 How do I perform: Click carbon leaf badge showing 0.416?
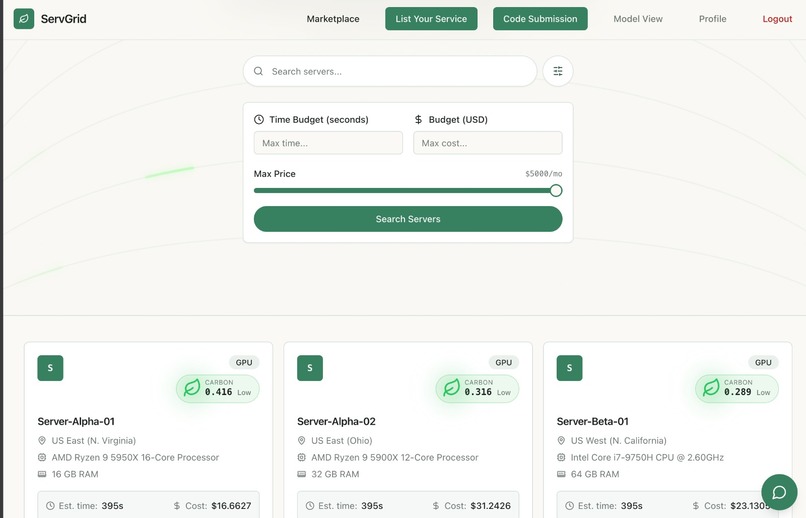click(x=218, y=388)
